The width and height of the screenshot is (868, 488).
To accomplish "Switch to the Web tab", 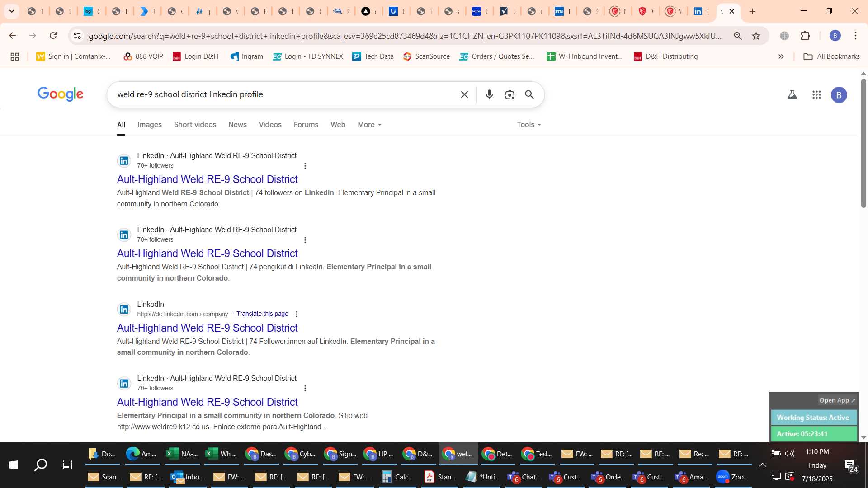I will pyautogui.click(x=338, y=125).
